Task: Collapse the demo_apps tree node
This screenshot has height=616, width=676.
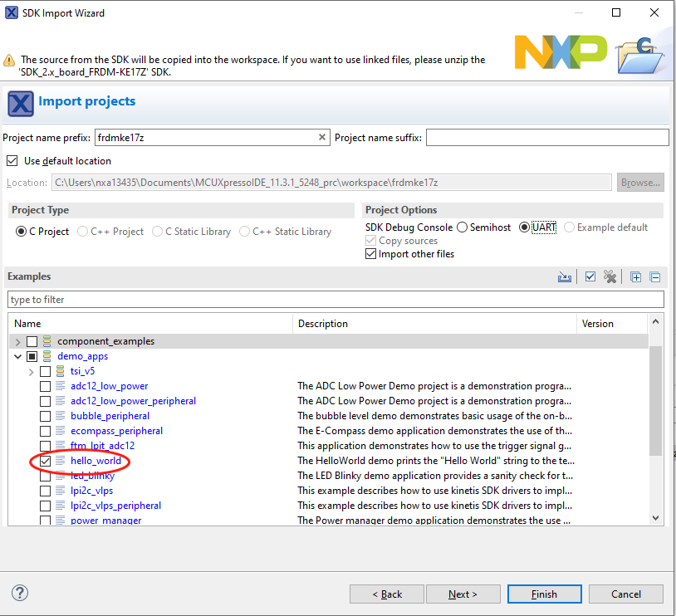Action: click(x=17, y=356)
